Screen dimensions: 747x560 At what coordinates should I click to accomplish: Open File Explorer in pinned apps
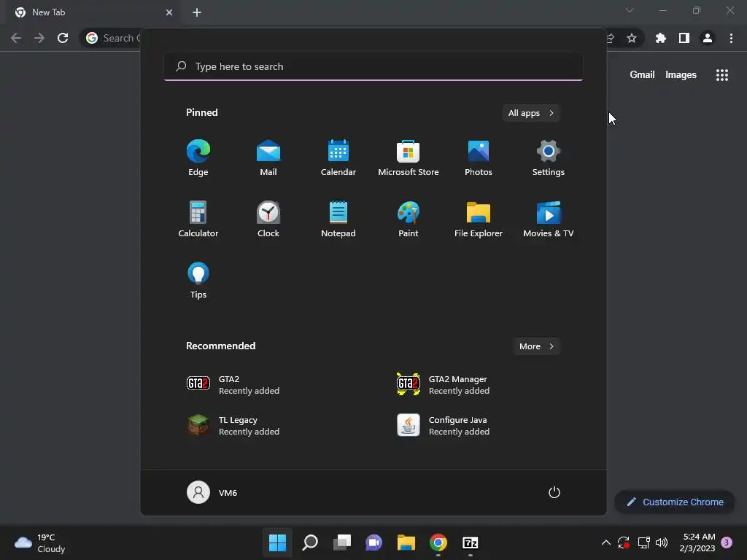(x=479, y=219)
